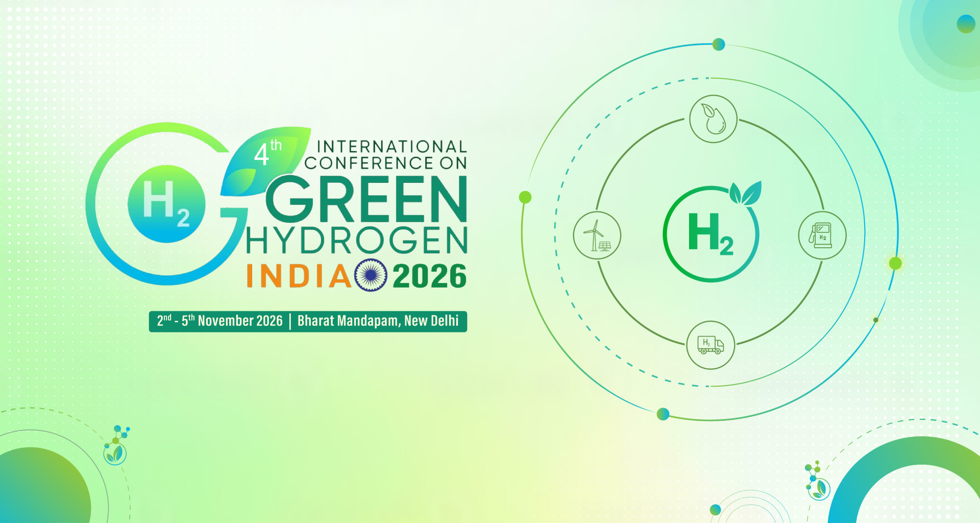Screen dimensions: 980x523
Task: Click the HYDROGEN headline text
Action: (x=357, y=240)
